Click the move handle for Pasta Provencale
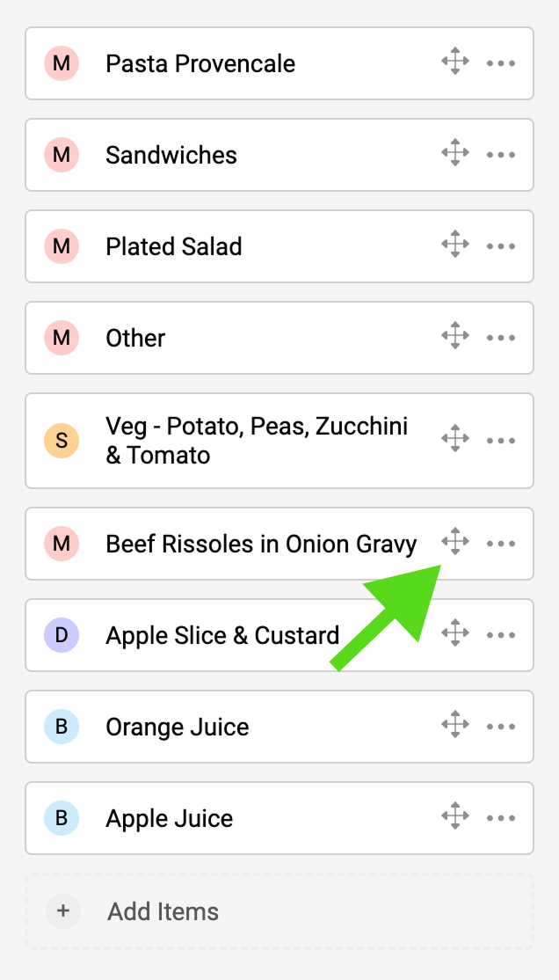Viewport: 559px width, 980px height. click(454, 63)
